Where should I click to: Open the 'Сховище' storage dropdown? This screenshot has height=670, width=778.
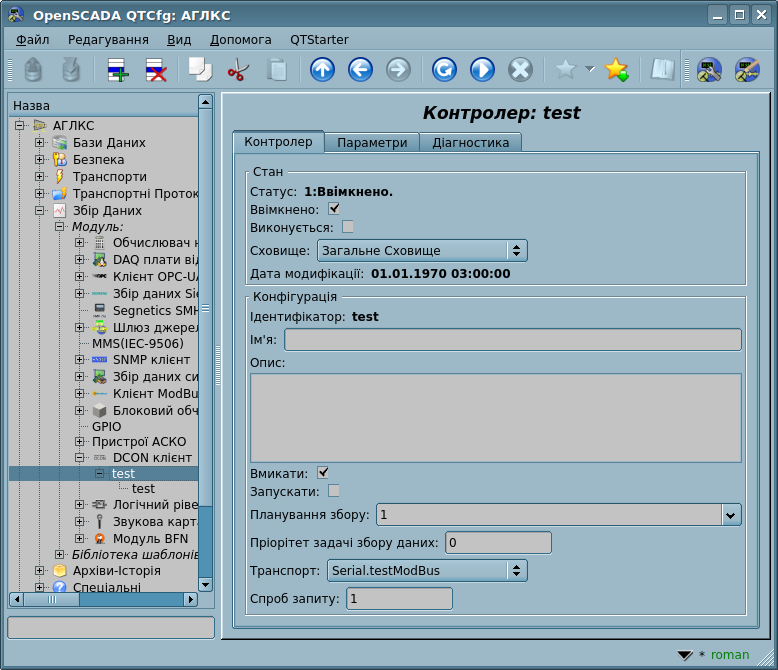pos(421,250)
